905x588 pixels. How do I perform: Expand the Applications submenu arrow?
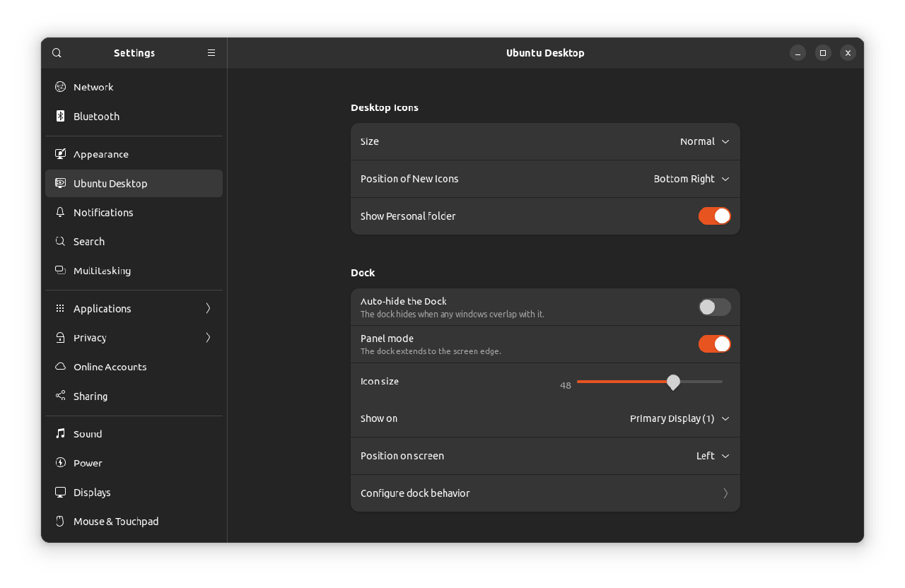click(208, 308)
